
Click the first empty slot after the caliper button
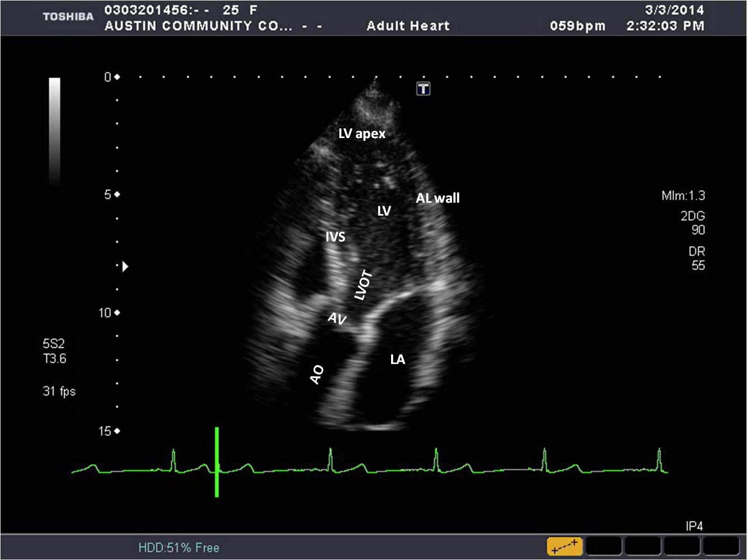[603, 546]
